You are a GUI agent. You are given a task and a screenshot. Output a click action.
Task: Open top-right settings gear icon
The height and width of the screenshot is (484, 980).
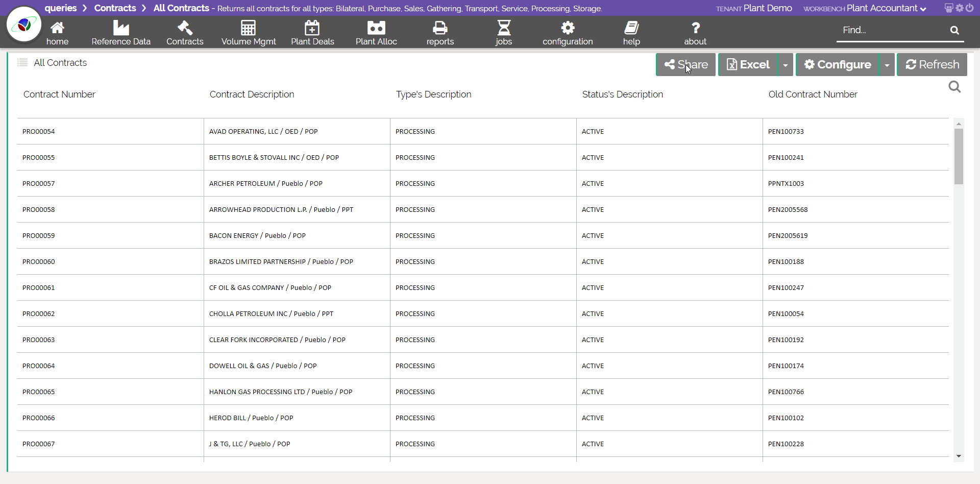[960, 8]
